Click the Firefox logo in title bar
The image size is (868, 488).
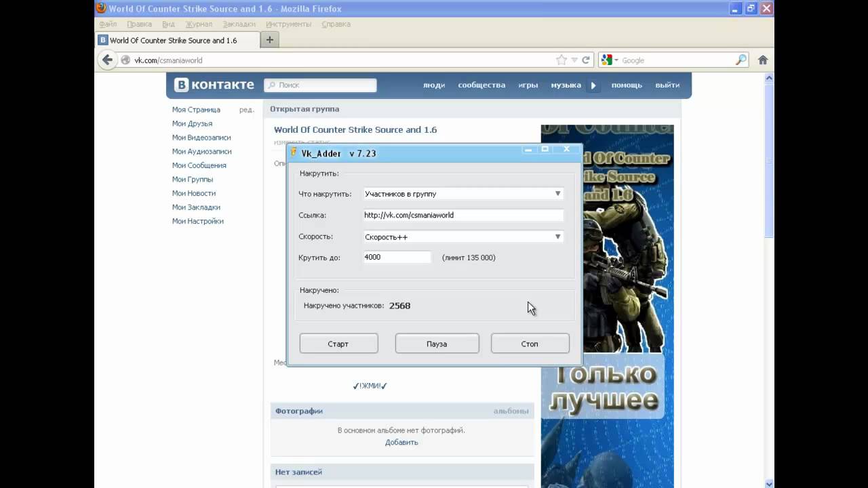coord(101,8)
